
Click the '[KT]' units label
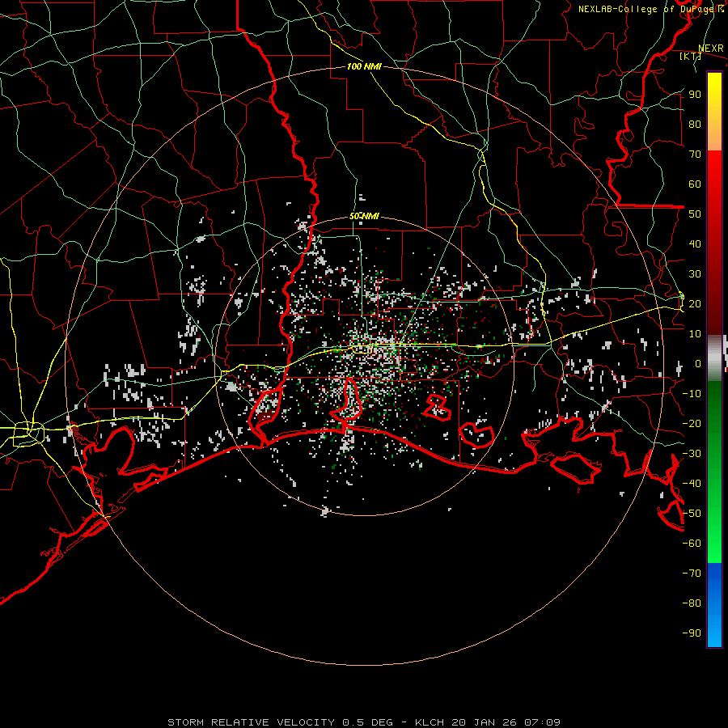pyautogui.click(x=691, y=56)
